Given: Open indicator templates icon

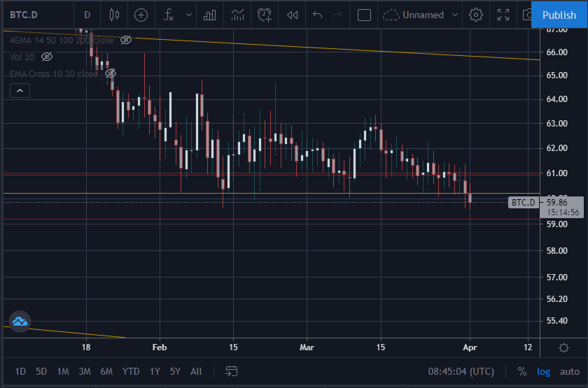Looking at the screenshot, I should coord(237,15).
